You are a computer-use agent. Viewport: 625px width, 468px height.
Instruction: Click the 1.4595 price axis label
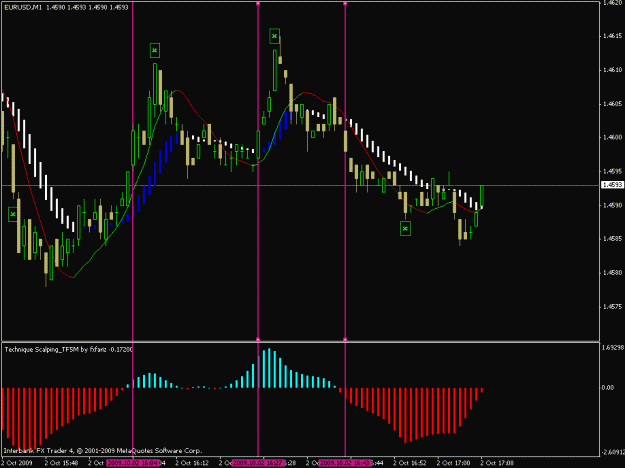(x=612, y=171)
